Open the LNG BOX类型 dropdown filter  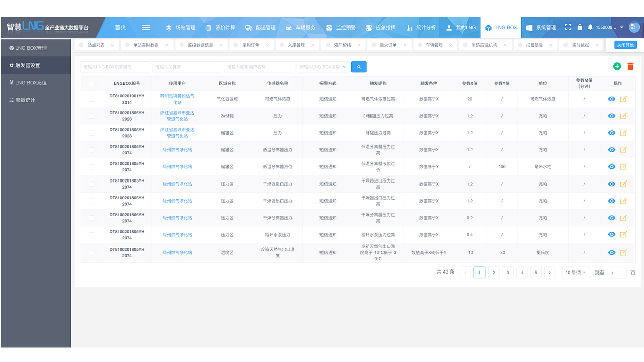(323, 66)
